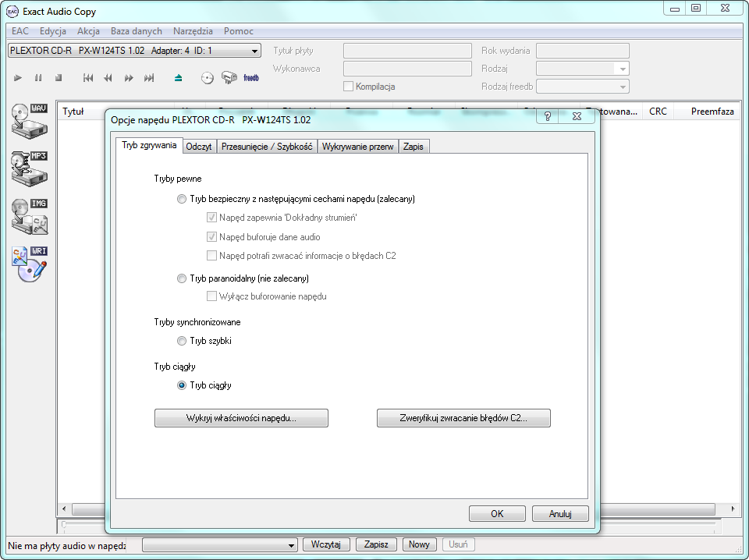This screenshot has height=560, width=749.
Task: Click the help question mark in dialog
Action: [548, 116]
